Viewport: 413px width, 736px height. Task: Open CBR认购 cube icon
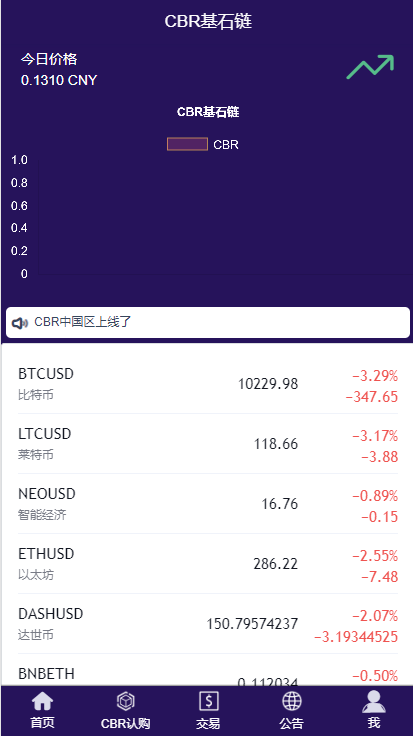(125, 702)
